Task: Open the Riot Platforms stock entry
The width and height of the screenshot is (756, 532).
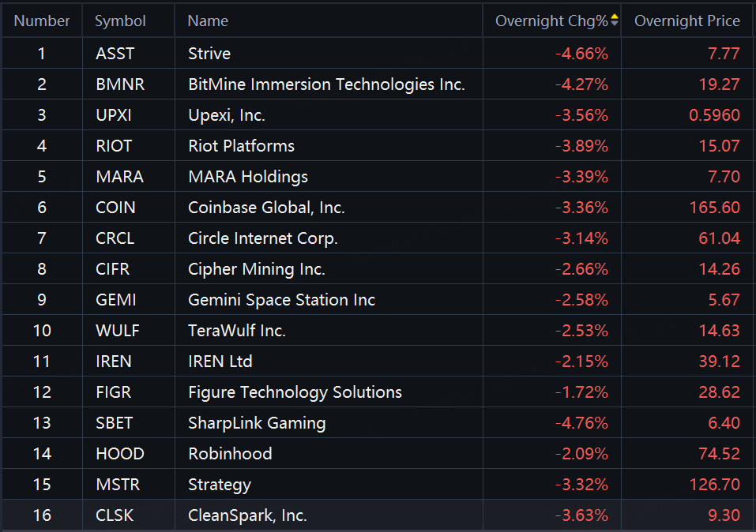Action: point(241,146)
